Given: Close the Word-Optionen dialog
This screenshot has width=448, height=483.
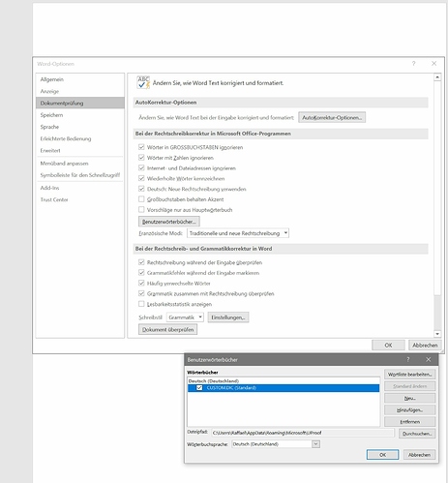Looking at the screenshot, I should tap(434, 64).
